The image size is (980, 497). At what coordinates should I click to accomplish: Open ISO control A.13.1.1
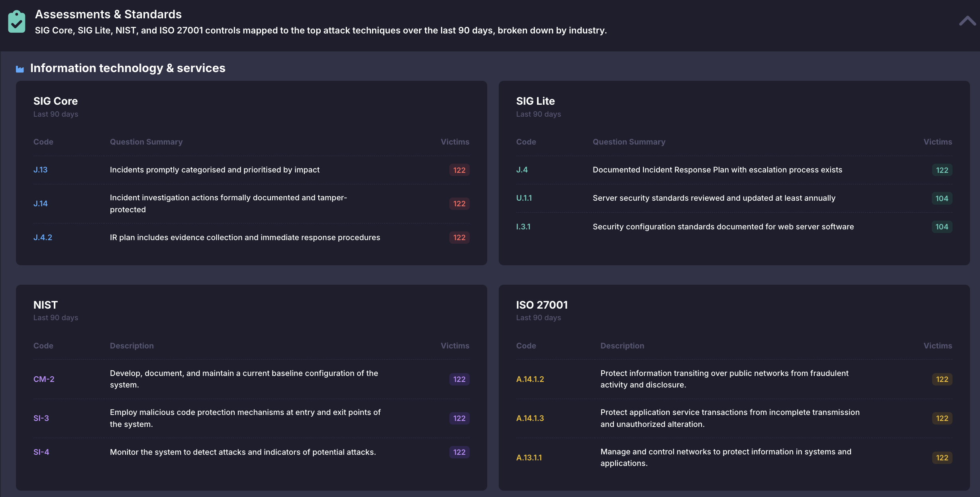529,458
